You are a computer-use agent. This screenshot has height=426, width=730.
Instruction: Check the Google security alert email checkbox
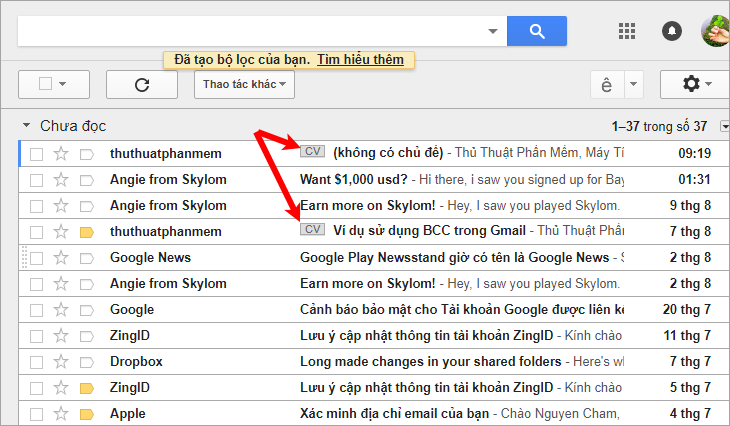point(36,310)
